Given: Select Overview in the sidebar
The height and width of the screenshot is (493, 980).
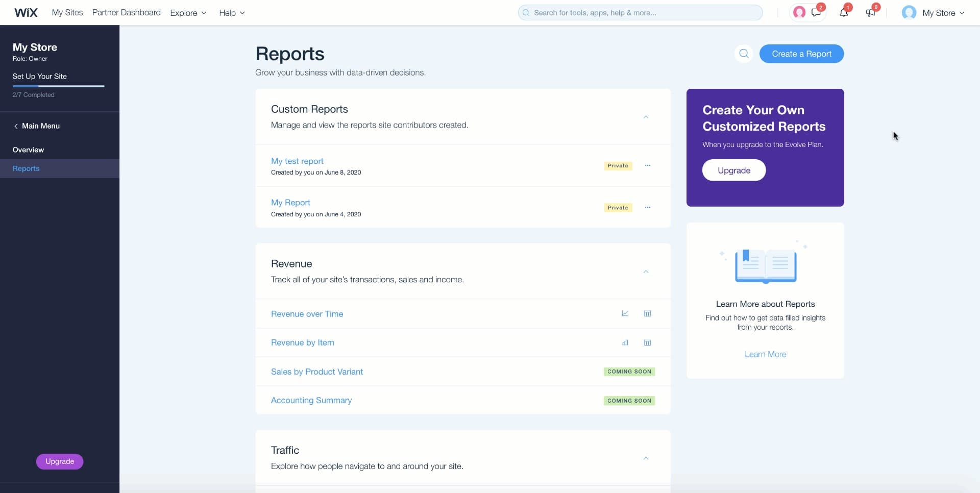Looking at the screenshot, I should [28, 150].
